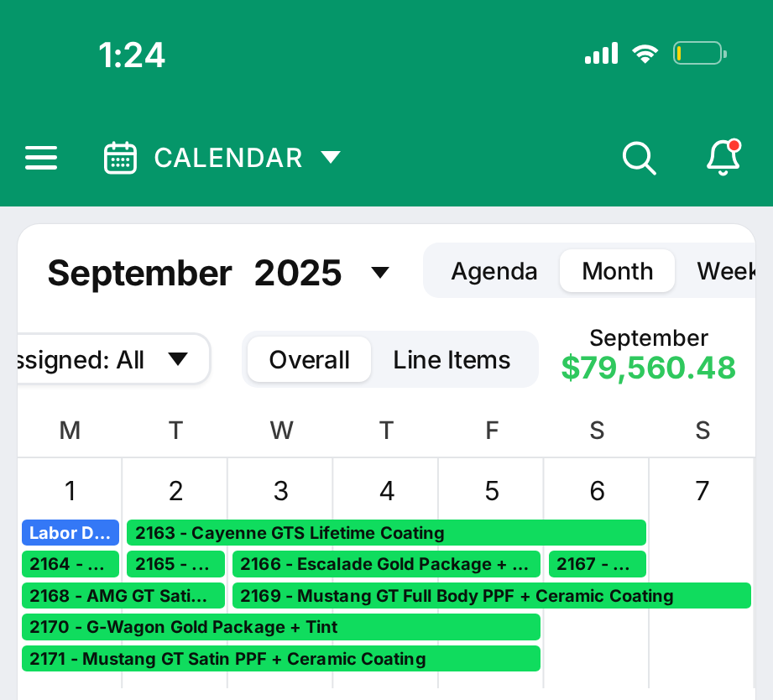Open job 2163 Cayenne GTS Lifetime Coating
This screenshot has width=773, height=700.
click(x=386, y=532)
